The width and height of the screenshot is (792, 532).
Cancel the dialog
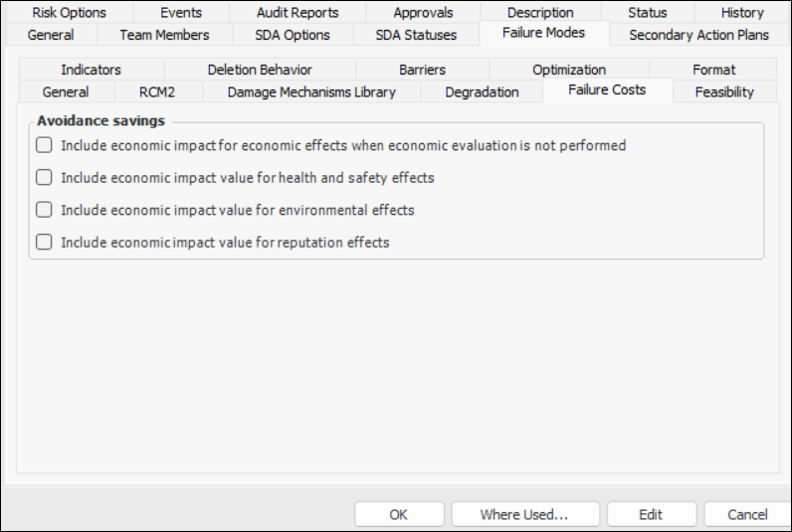pyautogui.click(x=747, y=514)
